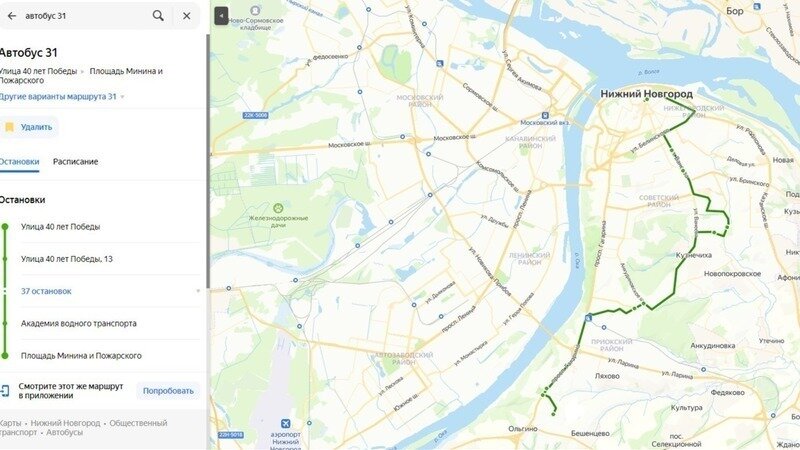Click the back arrow in search bar

tap(11, 16)
